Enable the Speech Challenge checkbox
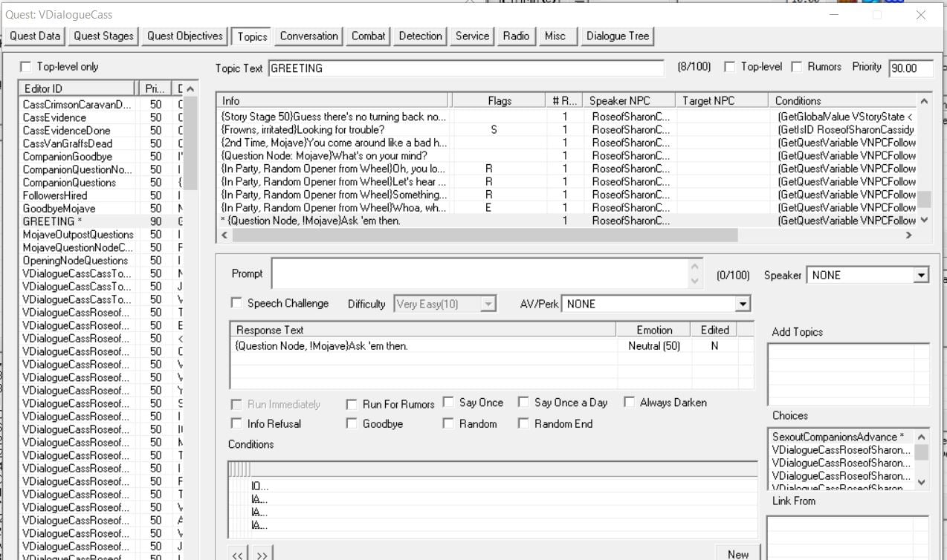The width and height of the screenshot is (947, 560). (x=236, y=303)
